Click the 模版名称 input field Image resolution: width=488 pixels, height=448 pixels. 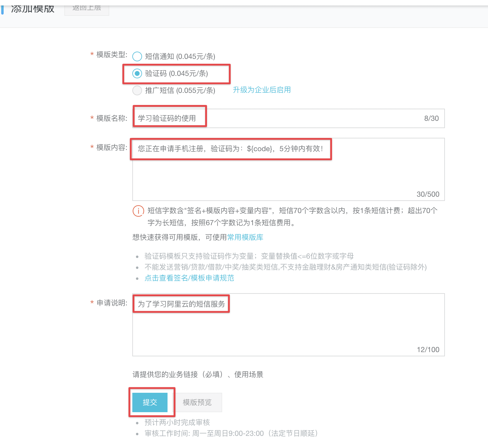click(x=288, y=118)
